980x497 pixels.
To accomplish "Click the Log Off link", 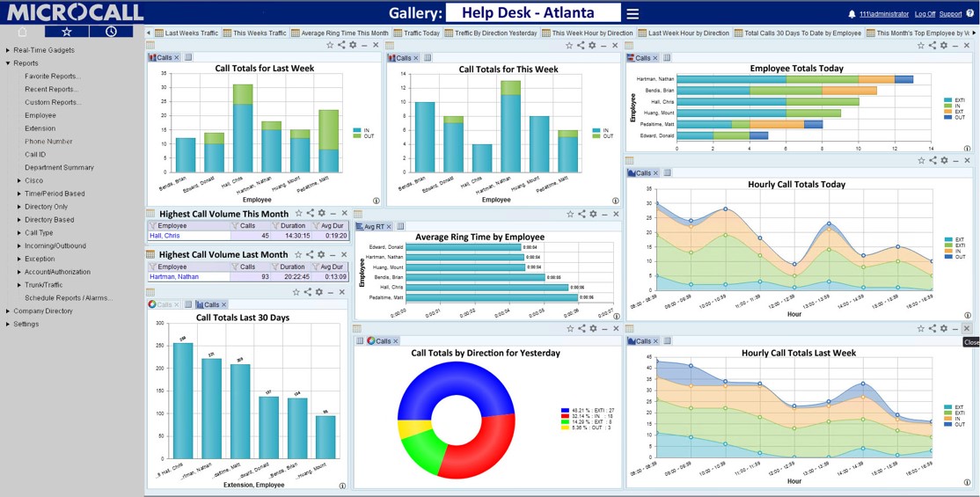I will point(925,14).
